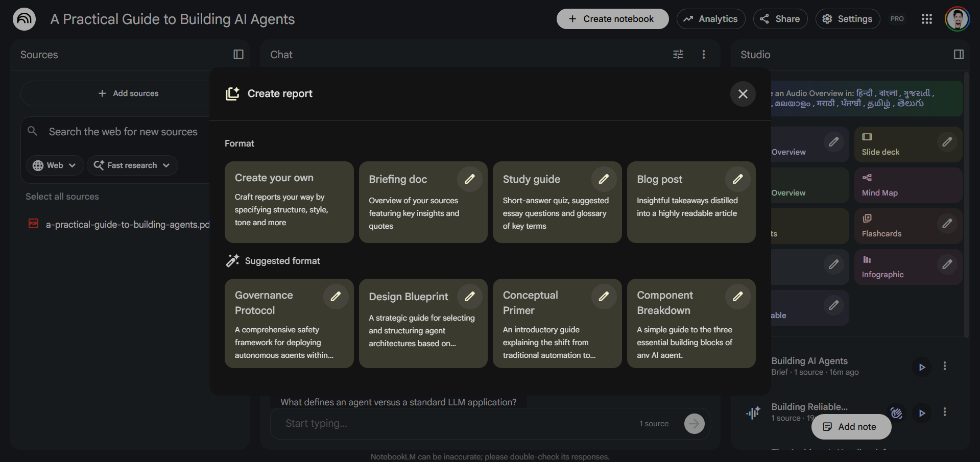Click the Create notebook button
The height and width of the screenshot is (462, 980).
pos(612,19)
